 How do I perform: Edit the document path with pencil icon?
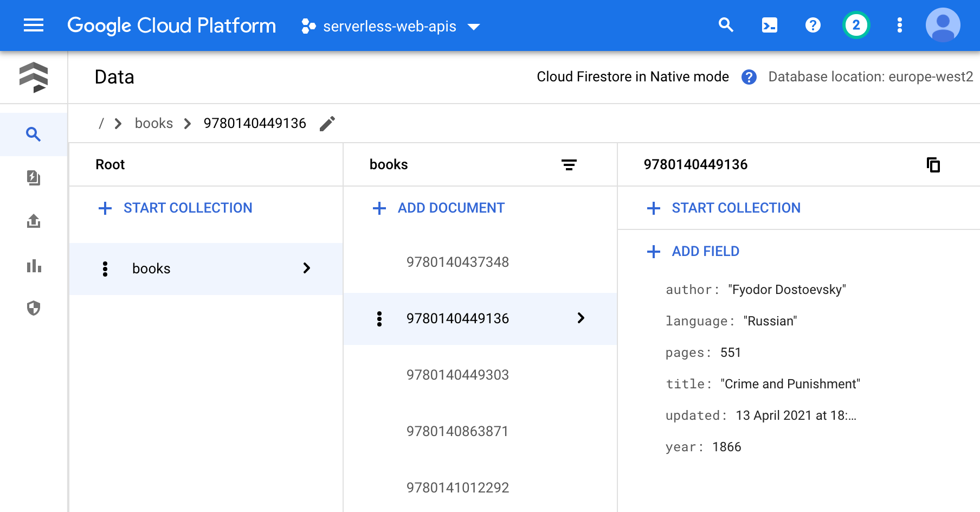coord(327,124)
